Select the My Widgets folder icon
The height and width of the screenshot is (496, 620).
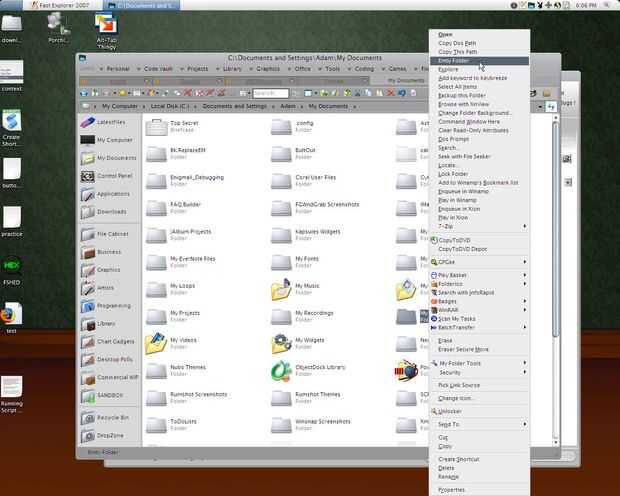[281, 343]
